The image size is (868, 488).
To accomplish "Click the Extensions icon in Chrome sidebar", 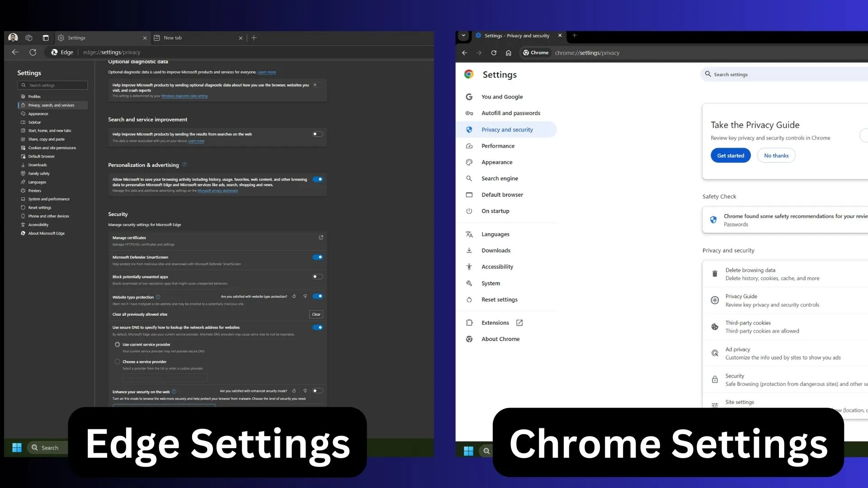I will click(469, 322).
